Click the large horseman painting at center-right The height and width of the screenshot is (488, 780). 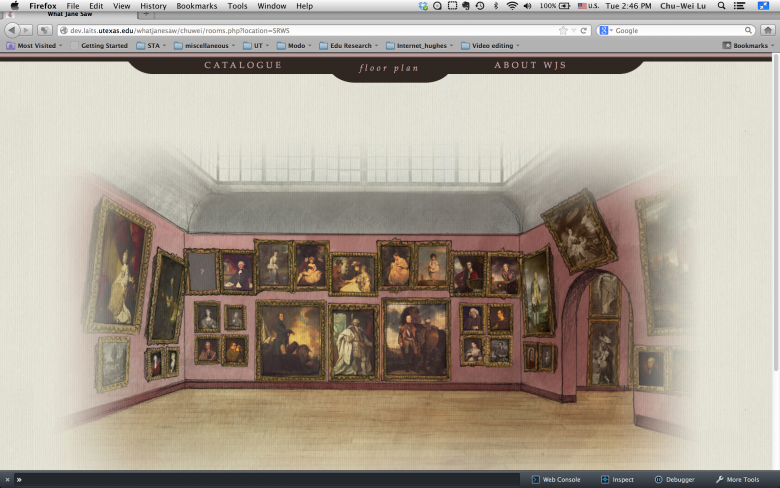point(416,339)
